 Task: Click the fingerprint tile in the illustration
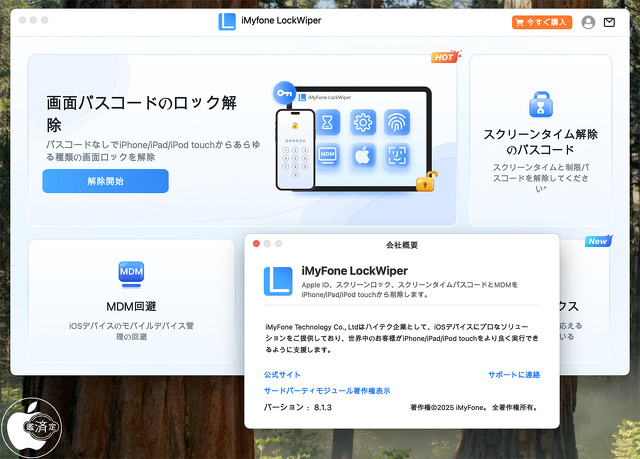click(x=397, y=122)
